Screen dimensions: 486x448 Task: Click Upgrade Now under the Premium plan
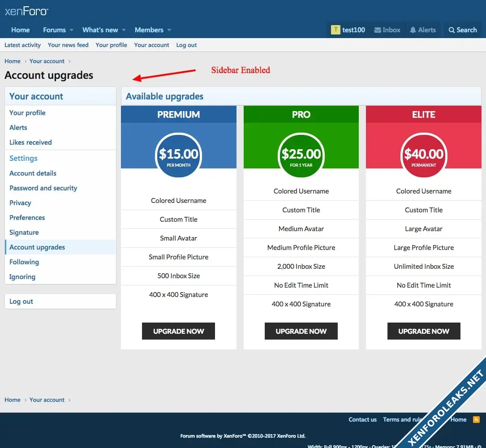pyautogui.click(x=178, y=331)
